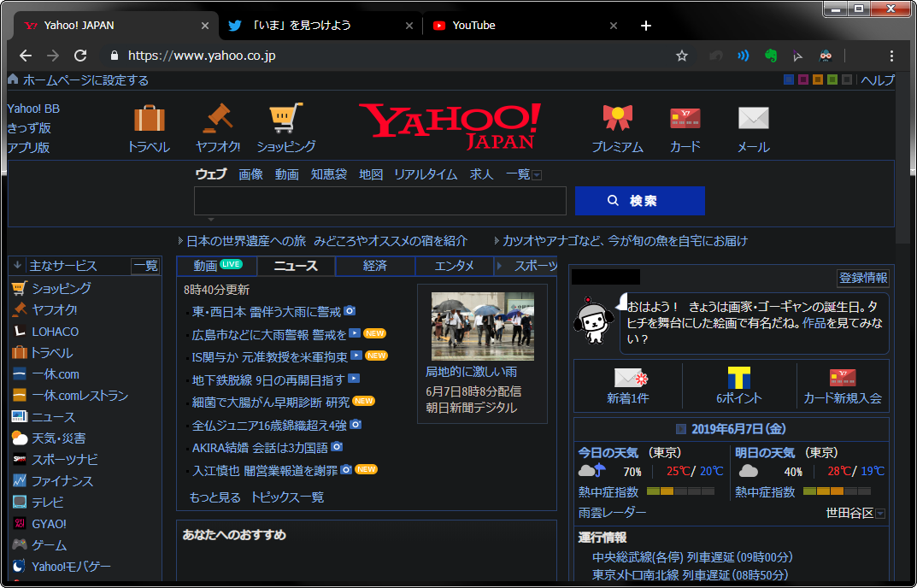Reload the page
Image resolution: width=917 pixels, height=588 pixels.
pos(80,56)
